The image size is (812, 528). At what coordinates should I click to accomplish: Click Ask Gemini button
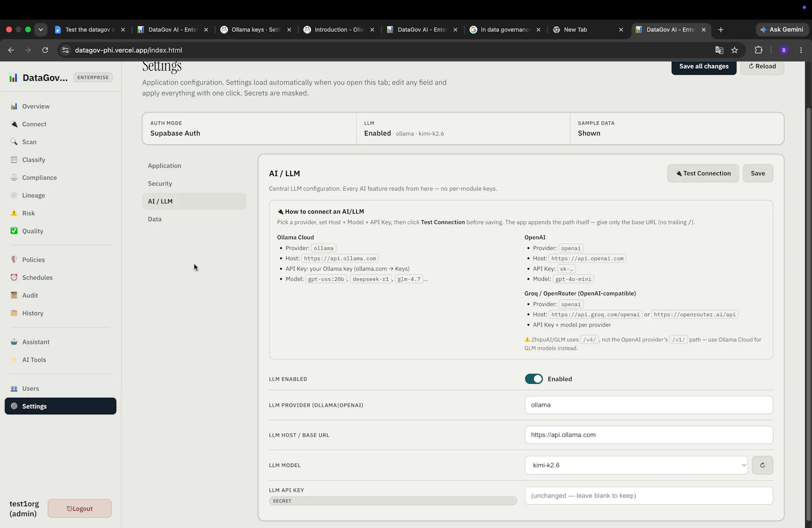[782, 29]
